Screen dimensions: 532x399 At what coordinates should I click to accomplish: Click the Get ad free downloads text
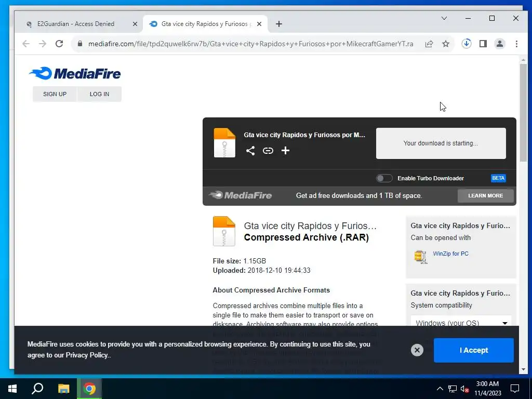[359, 195]
